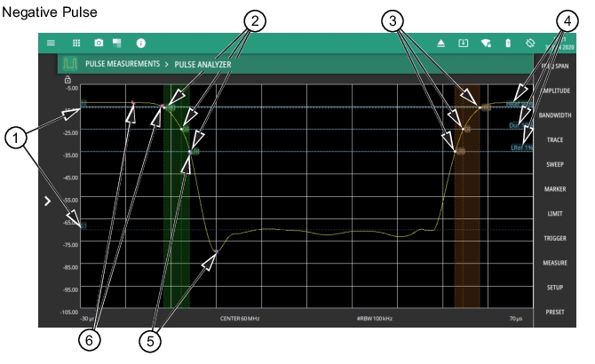Click the pulse waveform measurement icon

(70, 63)
